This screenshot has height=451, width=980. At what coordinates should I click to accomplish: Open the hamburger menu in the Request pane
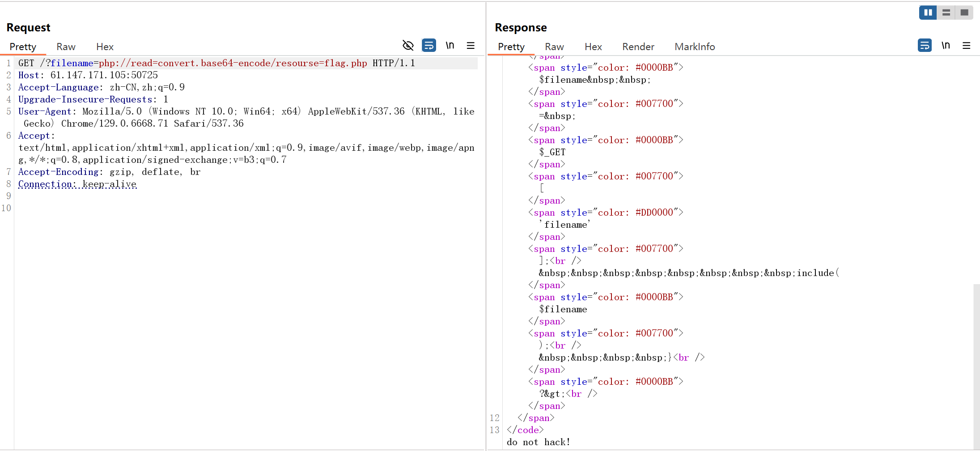[470, 45]
